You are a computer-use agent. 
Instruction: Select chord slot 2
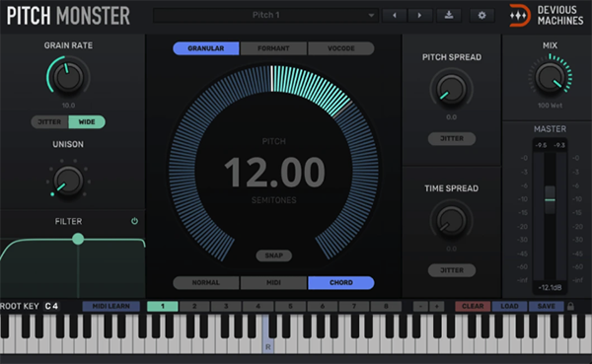(194, 306)
